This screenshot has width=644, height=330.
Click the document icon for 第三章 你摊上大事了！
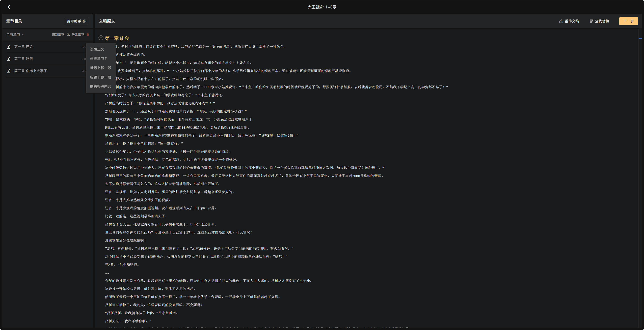[9, 71]
